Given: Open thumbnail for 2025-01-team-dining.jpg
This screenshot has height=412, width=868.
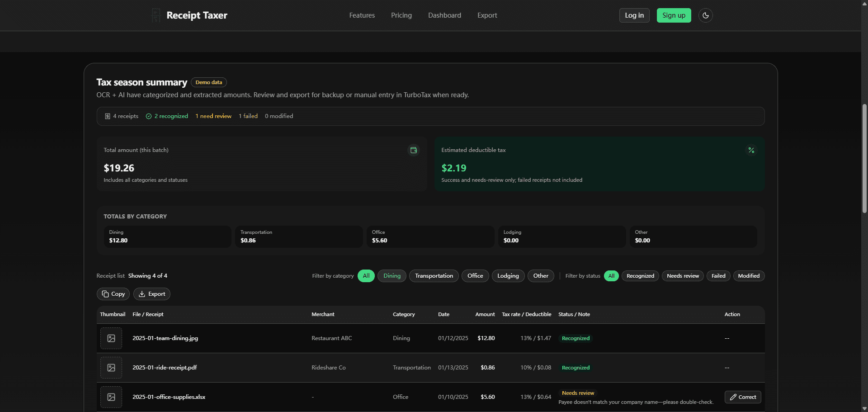Looking at the screenshot, I should point(111,338).
